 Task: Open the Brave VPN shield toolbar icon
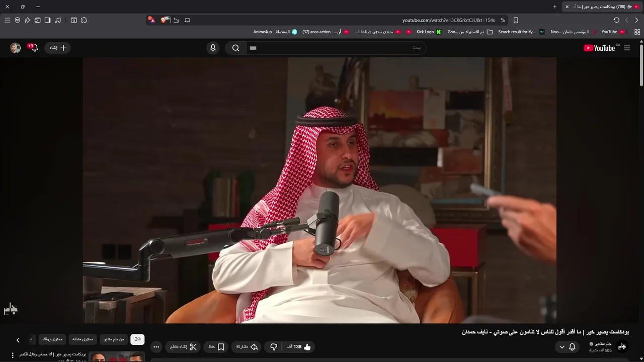[x=17, y=20]
